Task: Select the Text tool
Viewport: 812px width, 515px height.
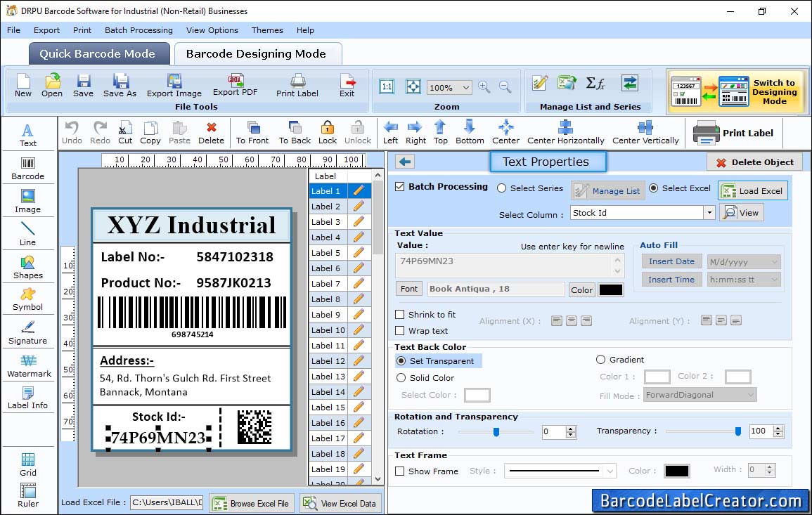Action: (x=28, y=136)
